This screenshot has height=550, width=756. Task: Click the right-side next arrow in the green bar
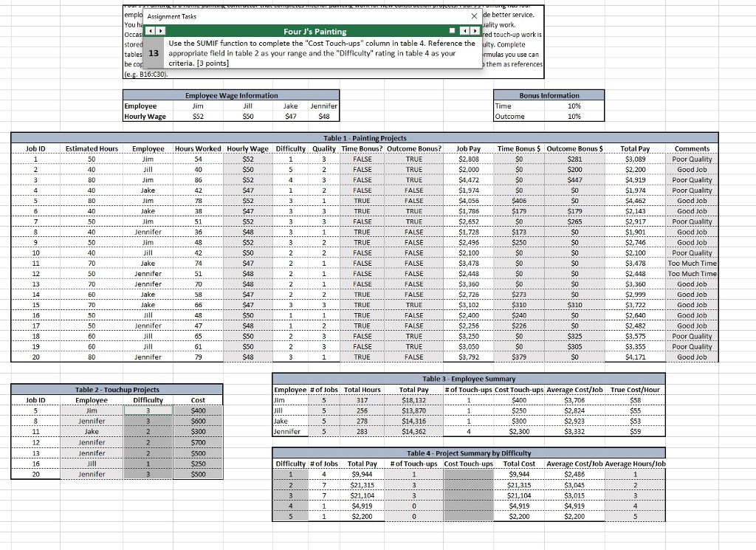click(x=475, y=31)
